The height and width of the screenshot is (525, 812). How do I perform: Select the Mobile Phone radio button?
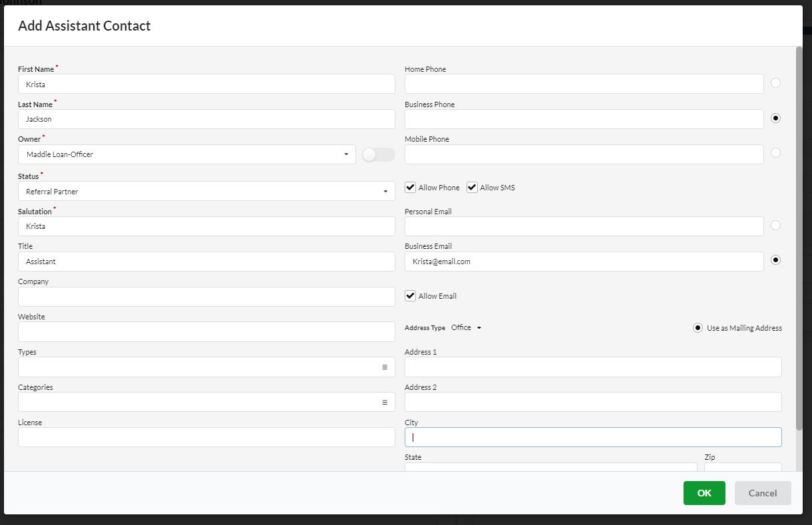pos(775,152)
